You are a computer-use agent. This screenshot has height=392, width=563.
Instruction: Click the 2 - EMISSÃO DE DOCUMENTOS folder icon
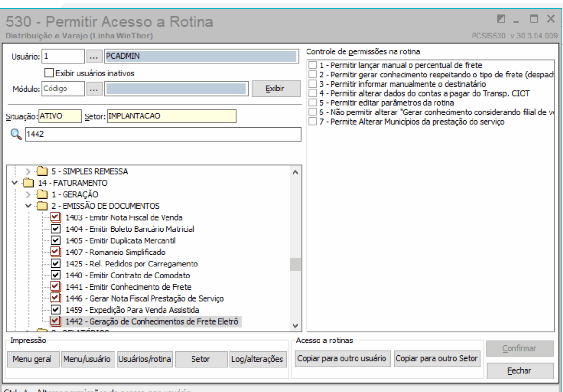click(42, 206)
